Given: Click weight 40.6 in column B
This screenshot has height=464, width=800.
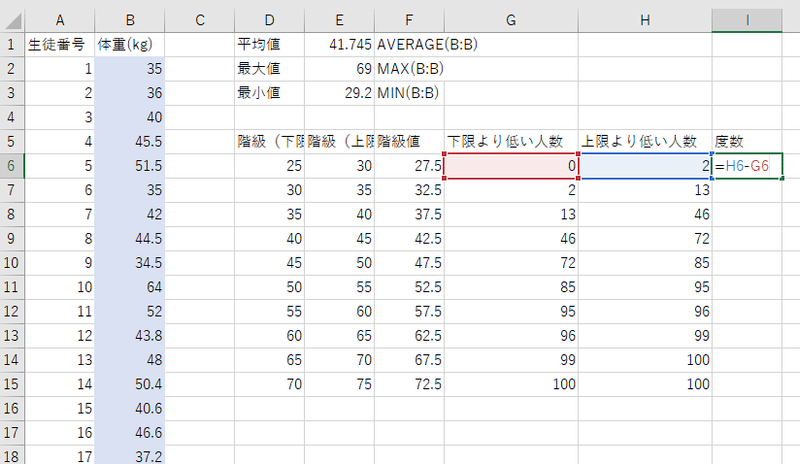Looking at the screenshot, I should (130, 408).
